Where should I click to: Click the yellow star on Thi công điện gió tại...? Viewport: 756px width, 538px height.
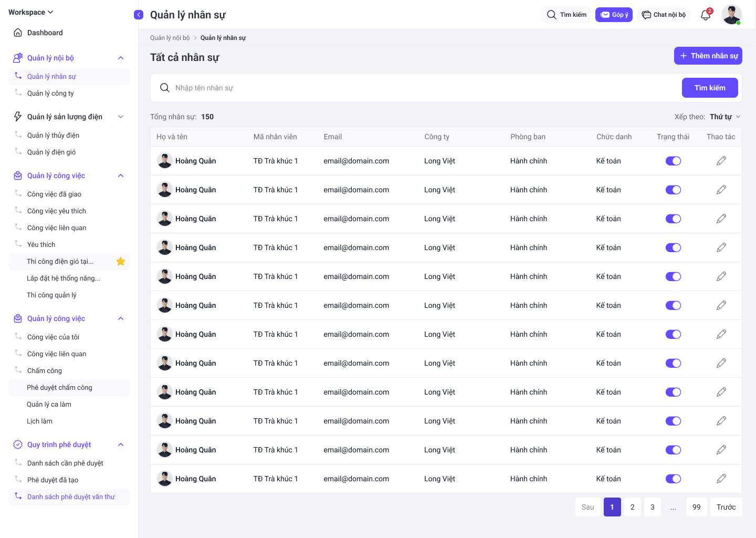pyautogui.click(x=121, y=261)
